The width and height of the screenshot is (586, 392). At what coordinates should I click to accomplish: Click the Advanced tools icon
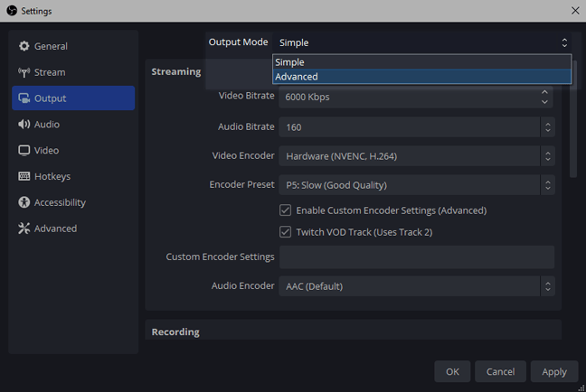(24, 229)
